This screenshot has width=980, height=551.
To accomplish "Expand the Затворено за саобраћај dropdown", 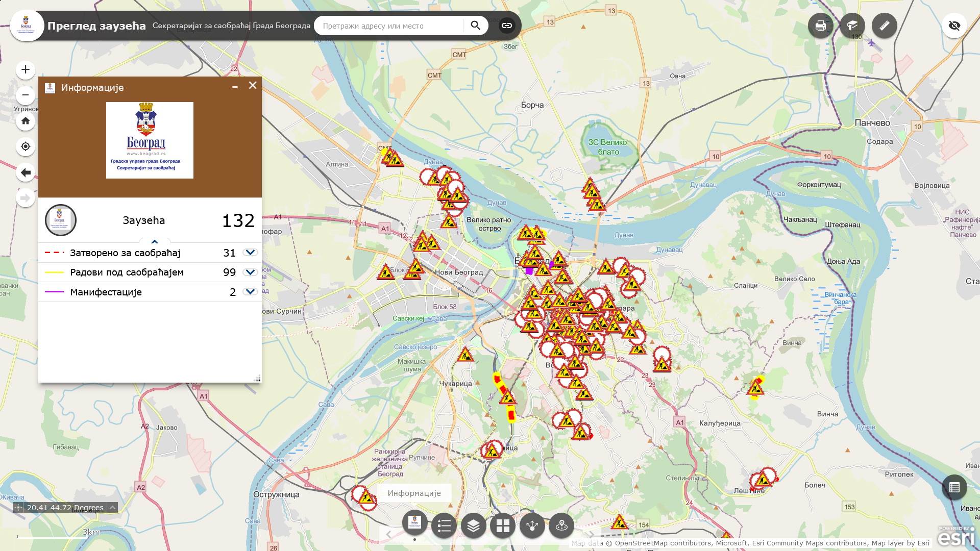I will (x=250, y=252).
